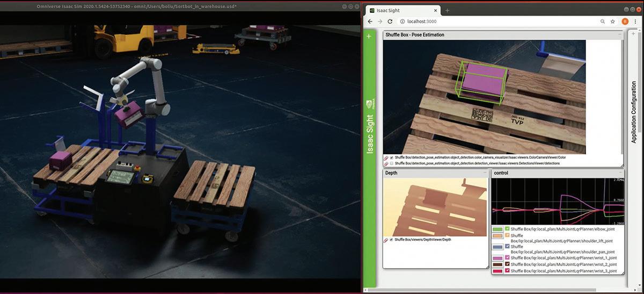Click the wrist_3_joint channel label
The width and height of the screenshot is (644, 294).
[563, 271]
